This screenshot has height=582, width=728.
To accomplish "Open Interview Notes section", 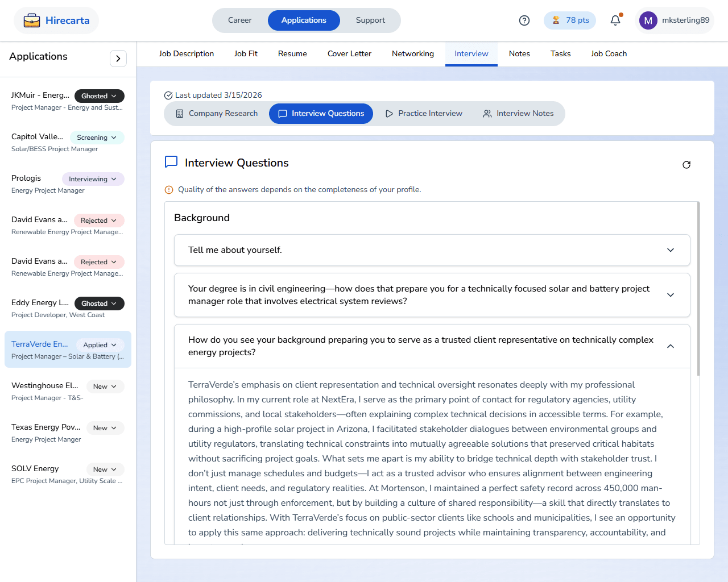I will point(518,114).
